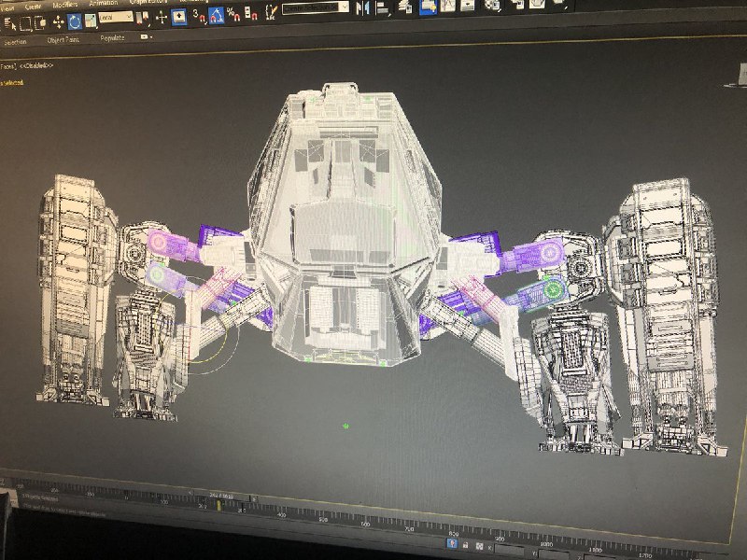Open the Layer Explorer icon

click(x=406, y=7)
